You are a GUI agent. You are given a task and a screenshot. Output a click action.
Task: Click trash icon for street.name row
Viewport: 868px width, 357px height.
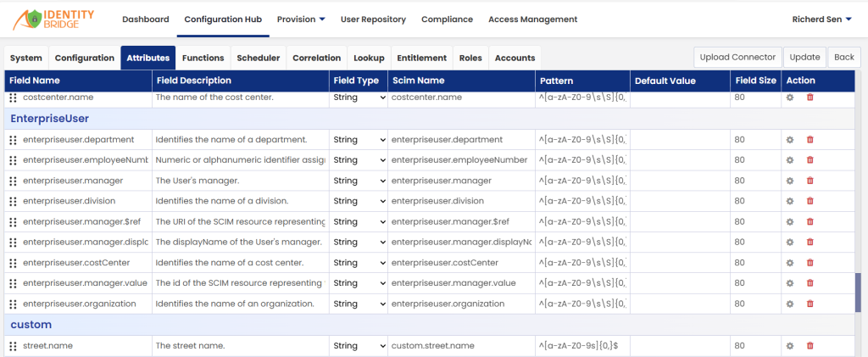[810, 345]
